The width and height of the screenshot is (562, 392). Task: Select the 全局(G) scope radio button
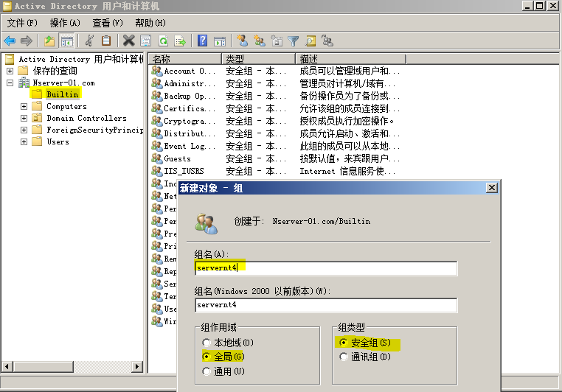[x=207, y=357]
